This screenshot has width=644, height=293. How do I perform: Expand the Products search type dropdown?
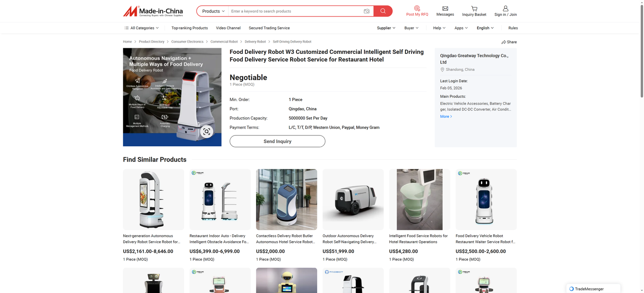pyautogui.click(x=213, y=11)
